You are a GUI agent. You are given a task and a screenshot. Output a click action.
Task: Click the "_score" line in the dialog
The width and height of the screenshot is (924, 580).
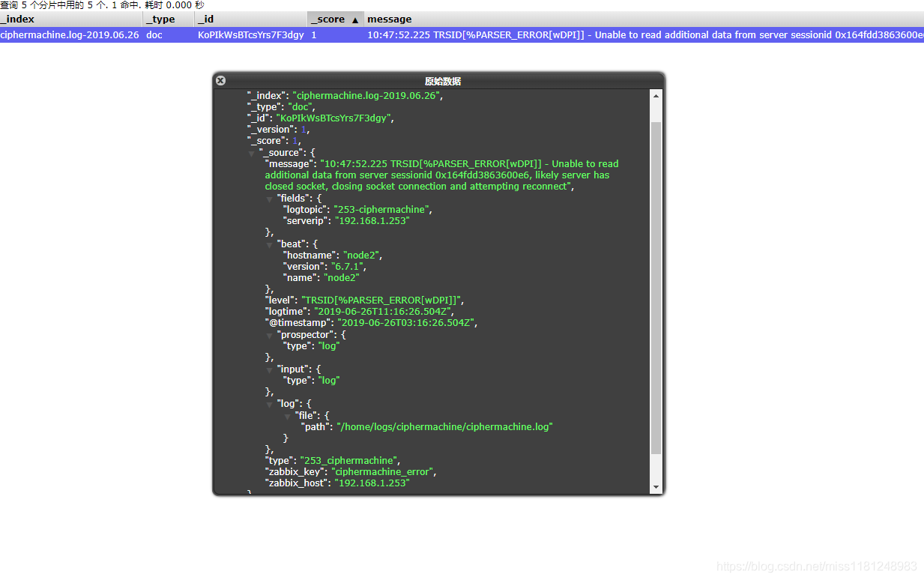tap(274, 140)
